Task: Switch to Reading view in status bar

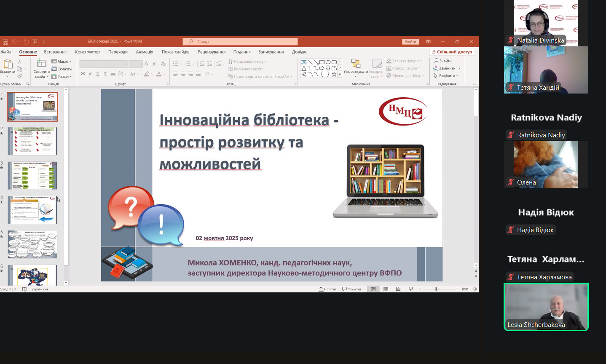Action: [x=398, y=289]
